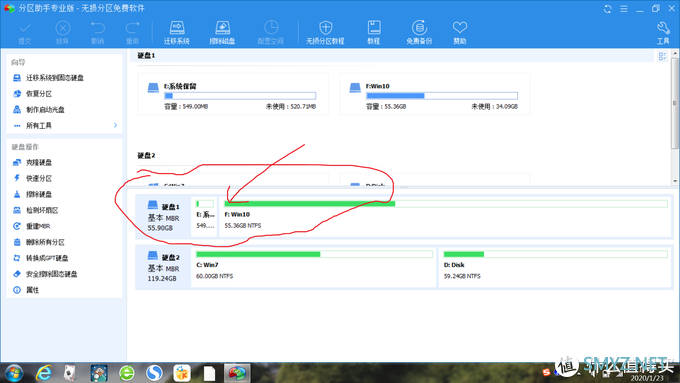The height and width of the screenshot is (383, 680).
Task: Open the blank document taskbar icon
Action: tap(209, 373)
